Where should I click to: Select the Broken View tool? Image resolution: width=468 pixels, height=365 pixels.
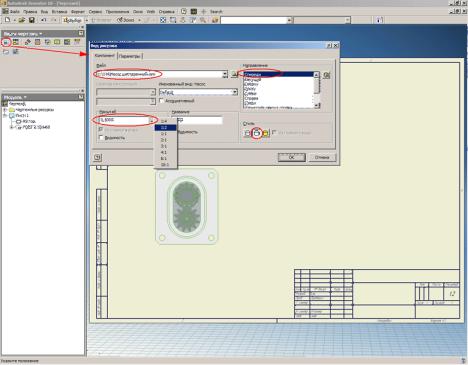(x=57, y=42)
